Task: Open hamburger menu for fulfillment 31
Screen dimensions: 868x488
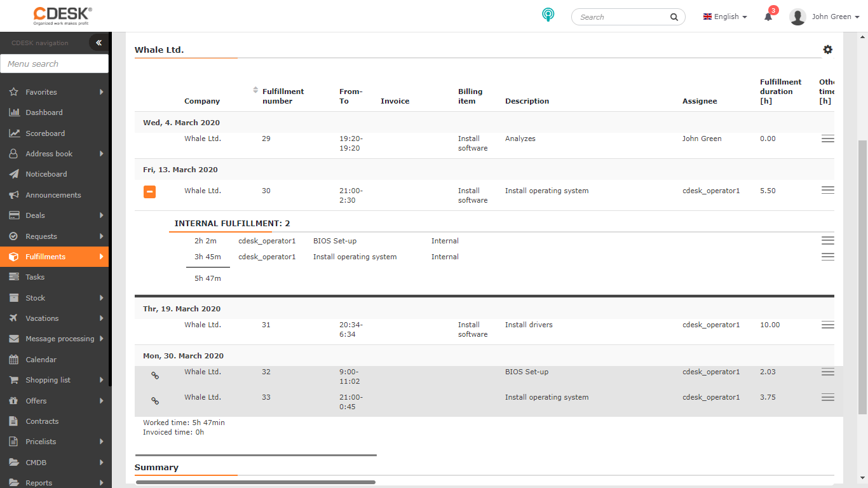Action: coord(828,325)
